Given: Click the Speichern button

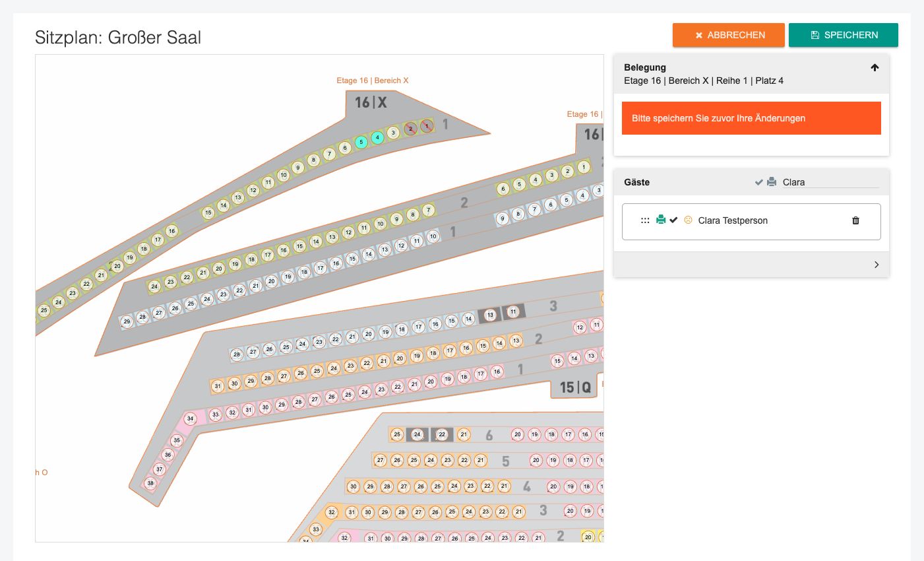Looking at the screenshot, I should click(844, 35).
